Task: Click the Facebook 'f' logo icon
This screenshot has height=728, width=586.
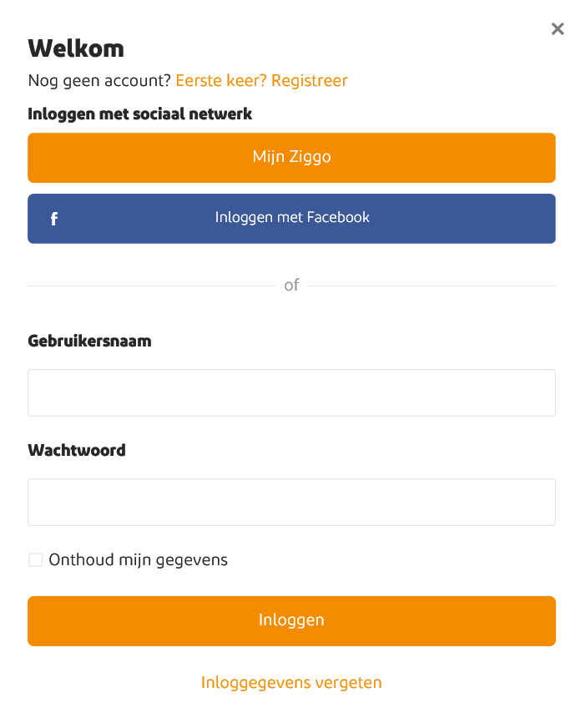Action: tap(54, 219)
